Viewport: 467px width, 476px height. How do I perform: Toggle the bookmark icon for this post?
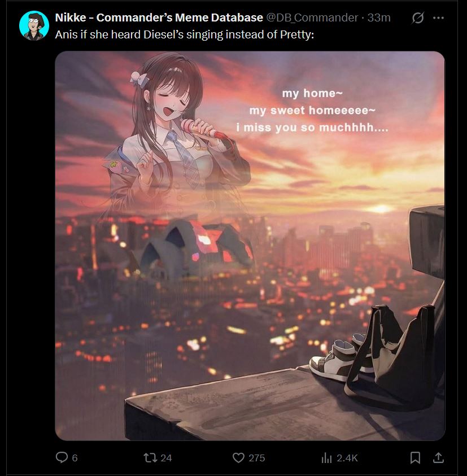pos(415,457)
